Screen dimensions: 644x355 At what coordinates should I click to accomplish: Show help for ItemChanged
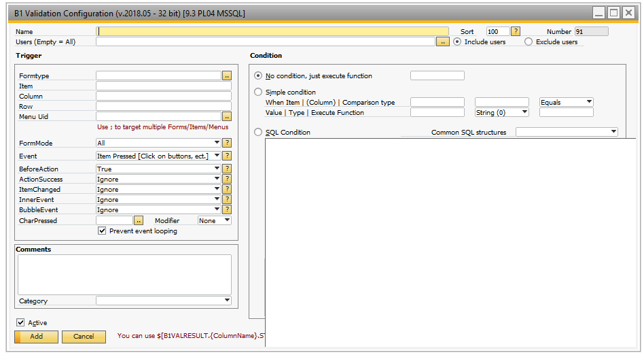[227, 189]
